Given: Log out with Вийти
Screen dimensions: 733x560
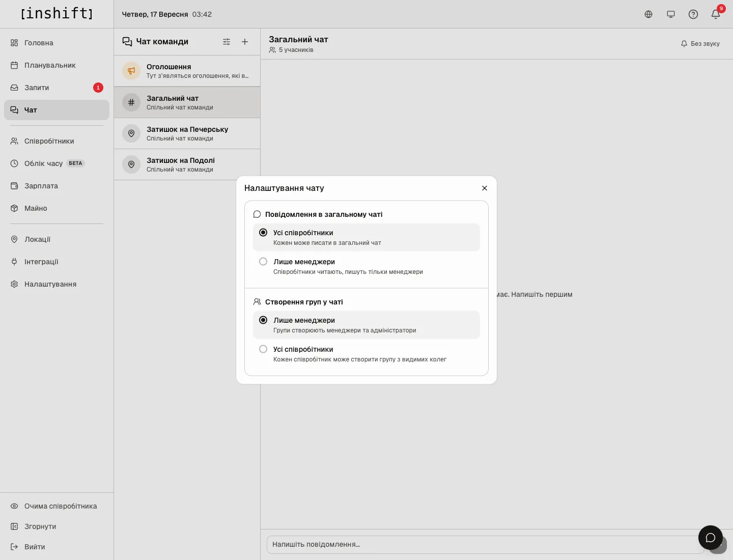Looking at the screenshot, I should (x=57, y=547).
